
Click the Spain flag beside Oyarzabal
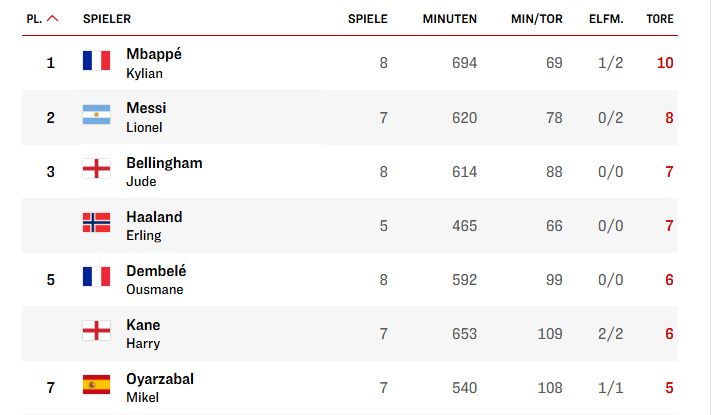[x=96, y=385]
